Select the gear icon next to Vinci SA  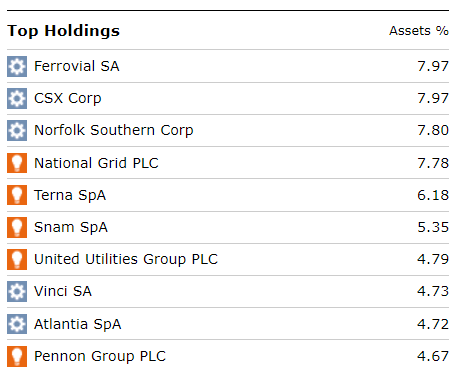17,291
